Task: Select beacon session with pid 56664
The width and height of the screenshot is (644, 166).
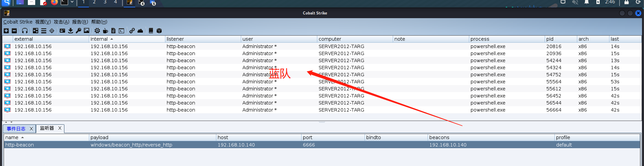Action: click(x=322, y=110)
